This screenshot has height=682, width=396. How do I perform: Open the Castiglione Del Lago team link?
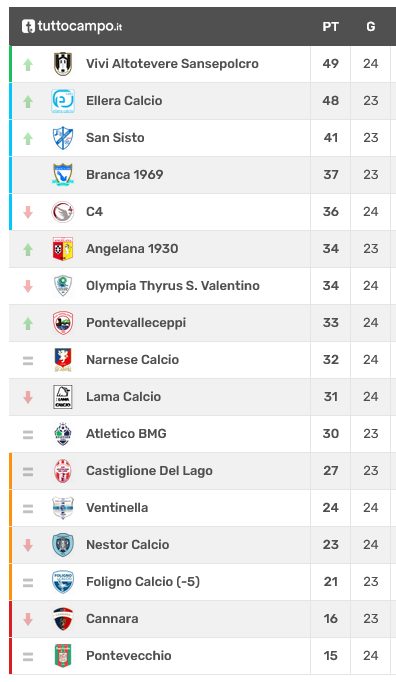coord(149,471)
